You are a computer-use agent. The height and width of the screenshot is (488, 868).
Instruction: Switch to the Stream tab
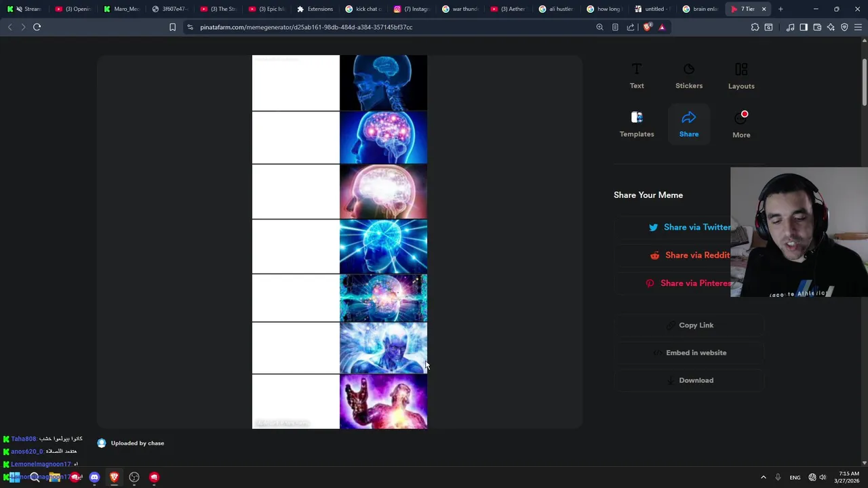[x=25, y=9]
